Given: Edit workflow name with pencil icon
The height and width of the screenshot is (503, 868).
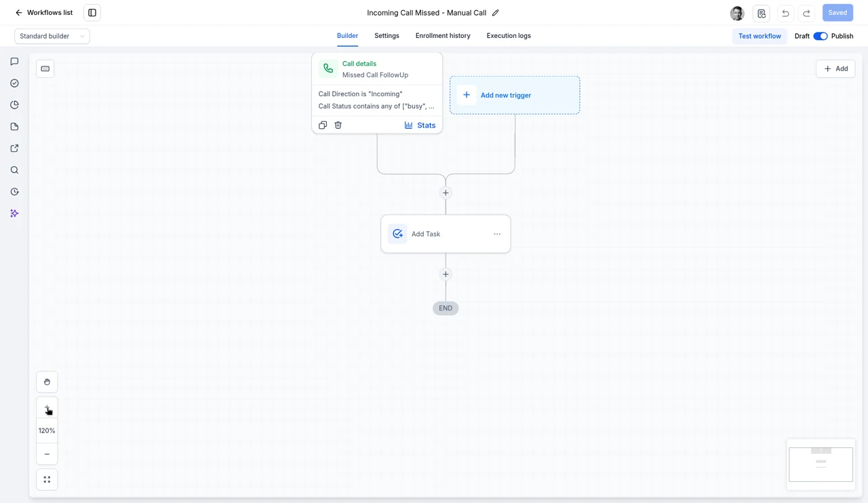Looking at the screenshot, I should [495, 13].
